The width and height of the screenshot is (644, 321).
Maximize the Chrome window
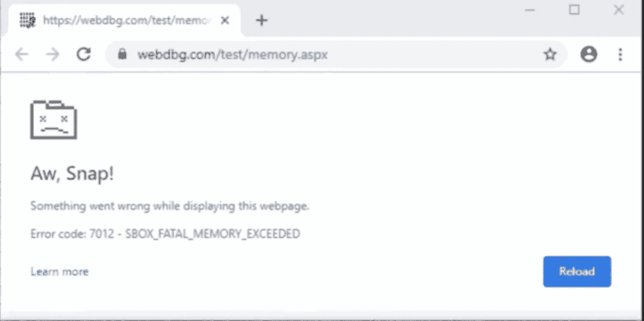(574, 10)
